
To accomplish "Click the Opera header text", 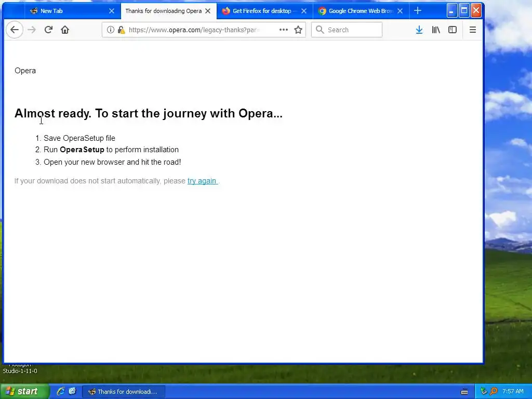I will pos(25,71).
